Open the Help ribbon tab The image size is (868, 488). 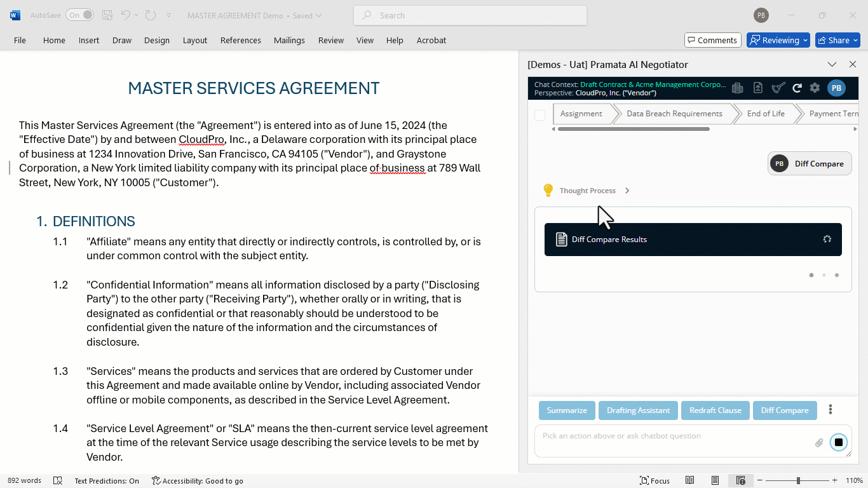pos(395,40)
